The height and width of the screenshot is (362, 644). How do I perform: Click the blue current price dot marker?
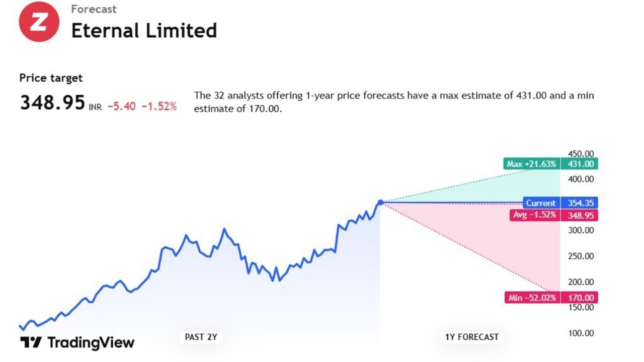point(380,202)
